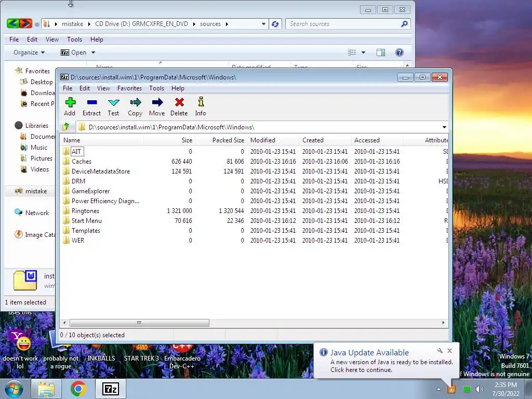This screenshot has height=399, width=532.
Task: Show file Info in 7-Zip
Action: (x=201, y=107)
